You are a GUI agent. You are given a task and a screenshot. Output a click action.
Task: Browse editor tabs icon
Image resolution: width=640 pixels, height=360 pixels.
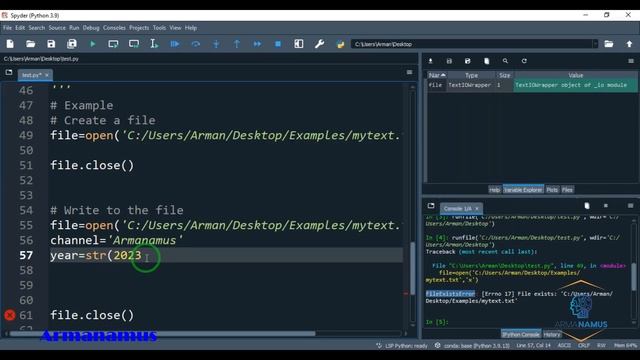pos(9,72)
